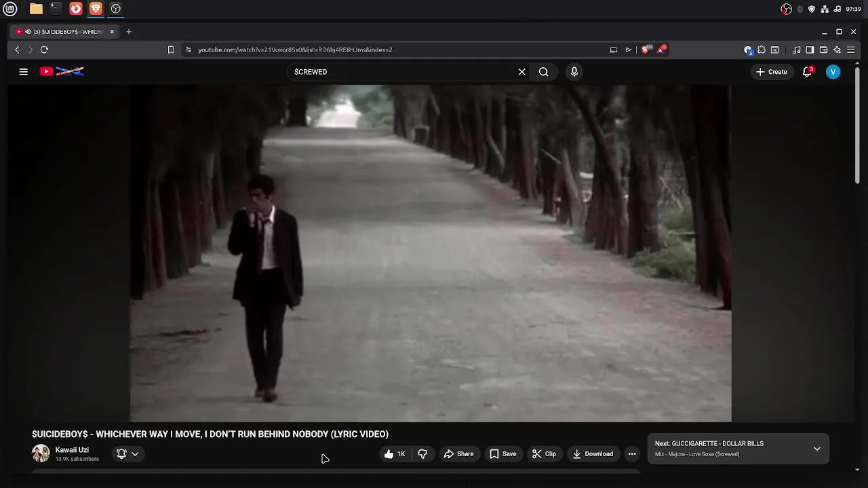This screenshot has height=488, width=868.
Task: Open more actions three-dot menu
Action: click(x=632, y=454)
